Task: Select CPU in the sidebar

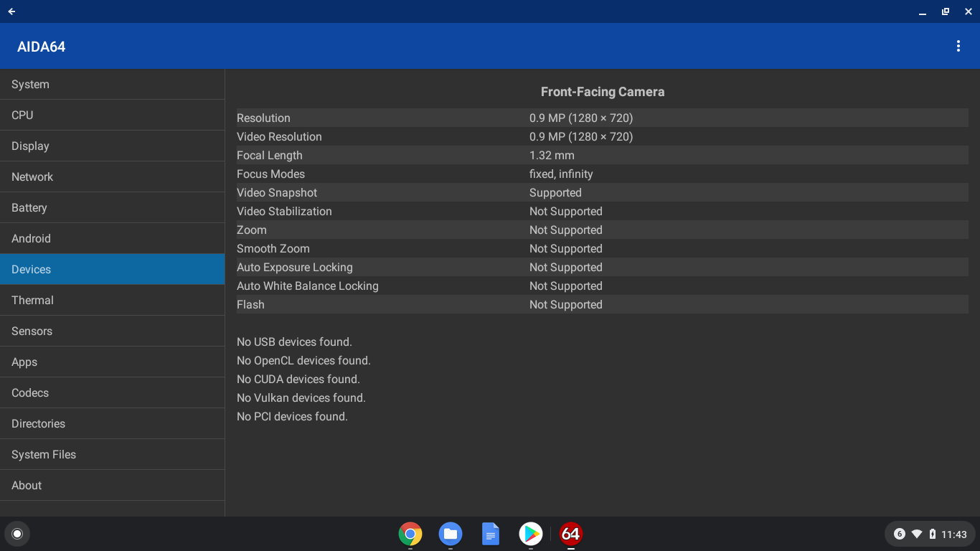Action: pyautogui.click(x=113, y=116)
